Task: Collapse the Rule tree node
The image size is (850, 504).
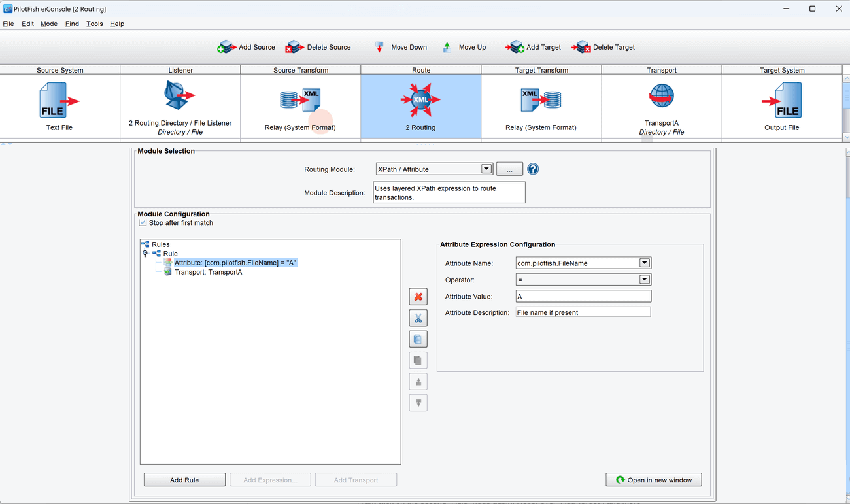Action: (x=145, y=254)
